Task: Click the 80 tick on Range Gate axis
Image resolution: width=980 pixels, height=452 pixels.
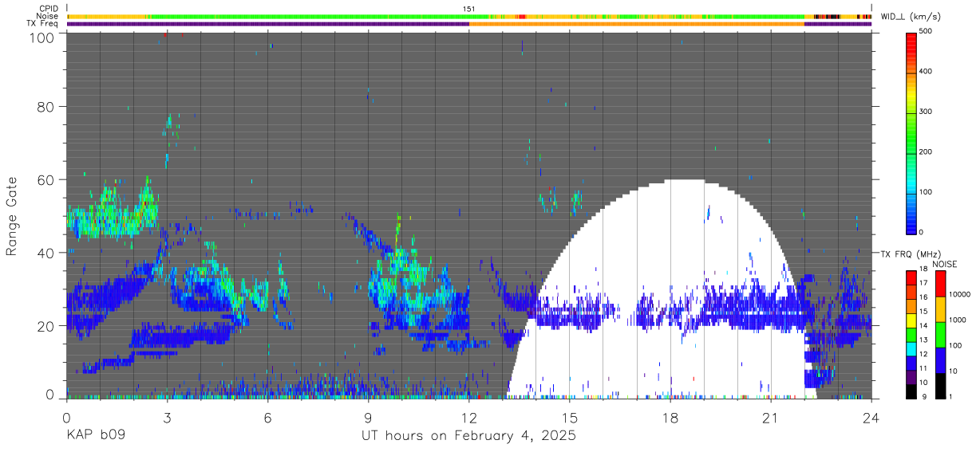Action: [x=46, y=106]
